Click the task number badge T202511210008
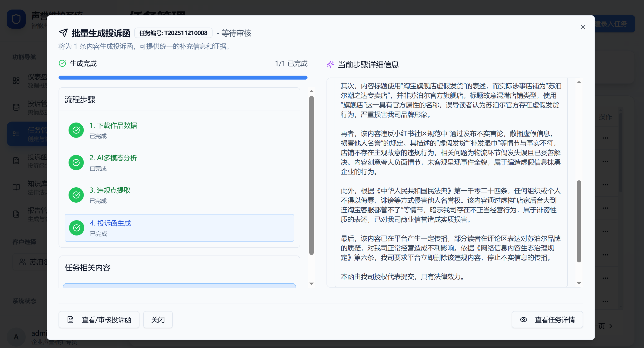Screen dimensions: 644x348 173,33
